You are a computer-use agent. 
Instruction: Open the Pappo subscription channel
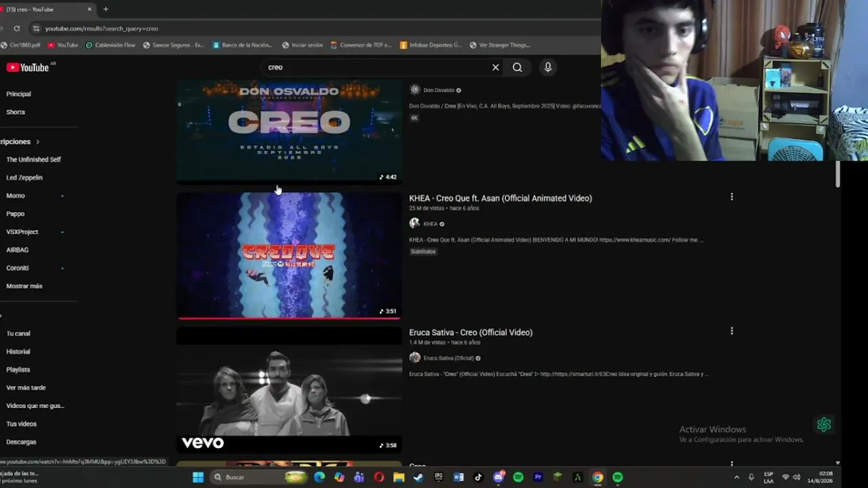click(x=16, y=213)
